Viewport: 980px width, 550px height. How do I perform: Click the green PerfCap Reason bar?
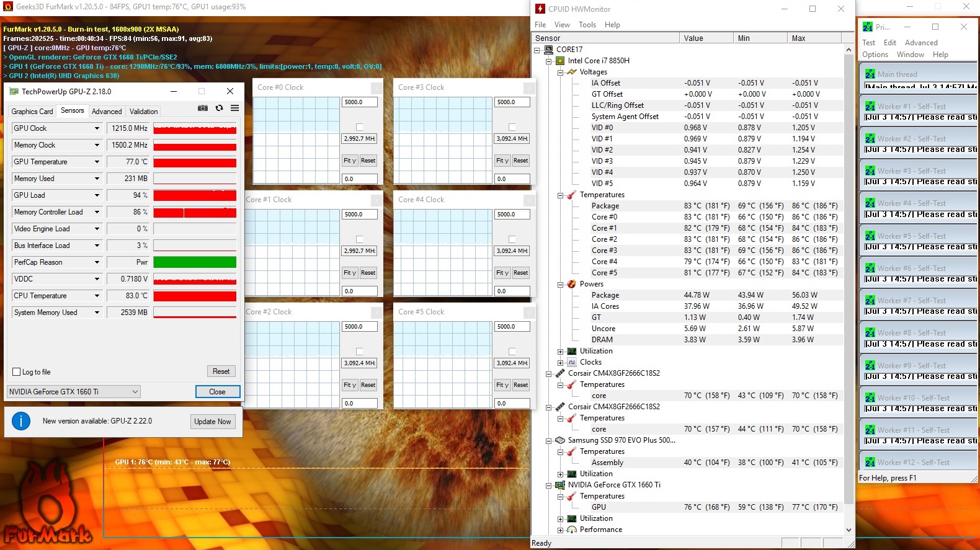(195, 262)
